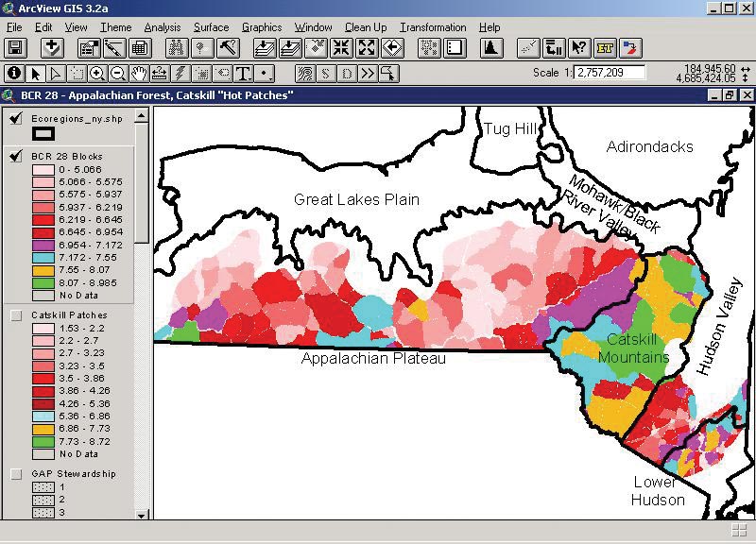The image size is (756, 544).
Task: Select the Catskill Patches theme name
Action: click(x=69, y=315)
